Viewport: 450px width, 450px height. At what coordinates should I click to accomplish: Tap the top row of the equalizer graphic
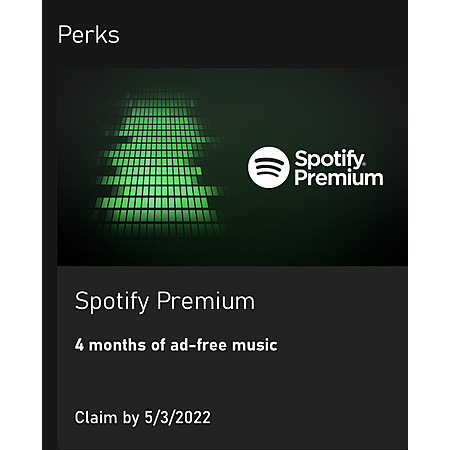(159, 95)
